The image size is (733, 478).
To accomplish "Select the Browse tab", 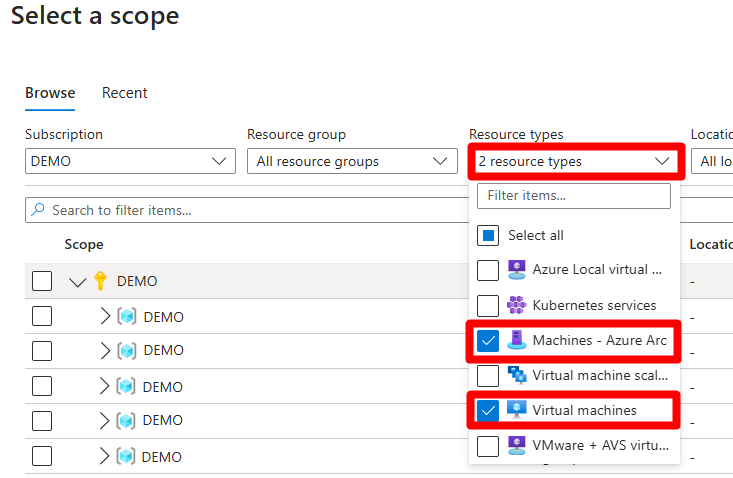I will [50, 93].
